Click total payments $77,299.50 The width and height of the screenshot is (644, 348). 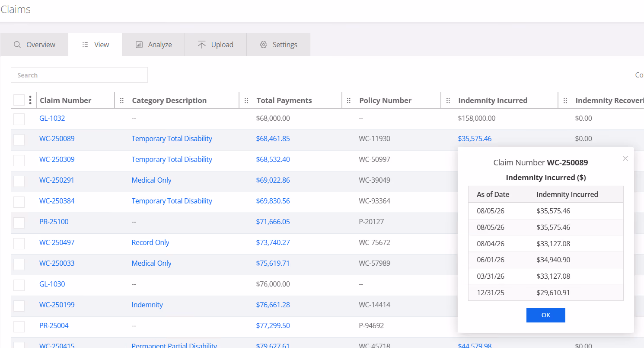[x=273, y=325]
